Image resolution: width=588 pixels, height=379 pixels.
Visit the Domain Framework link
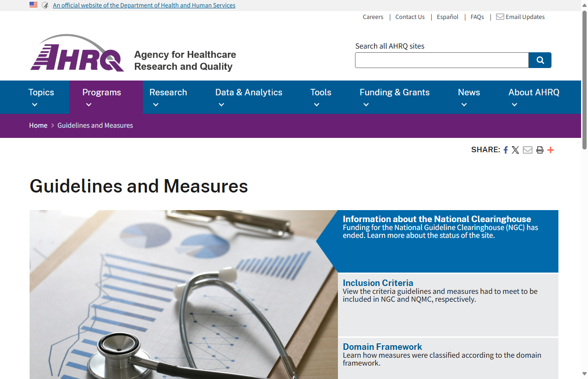click(x=382, y=347)
